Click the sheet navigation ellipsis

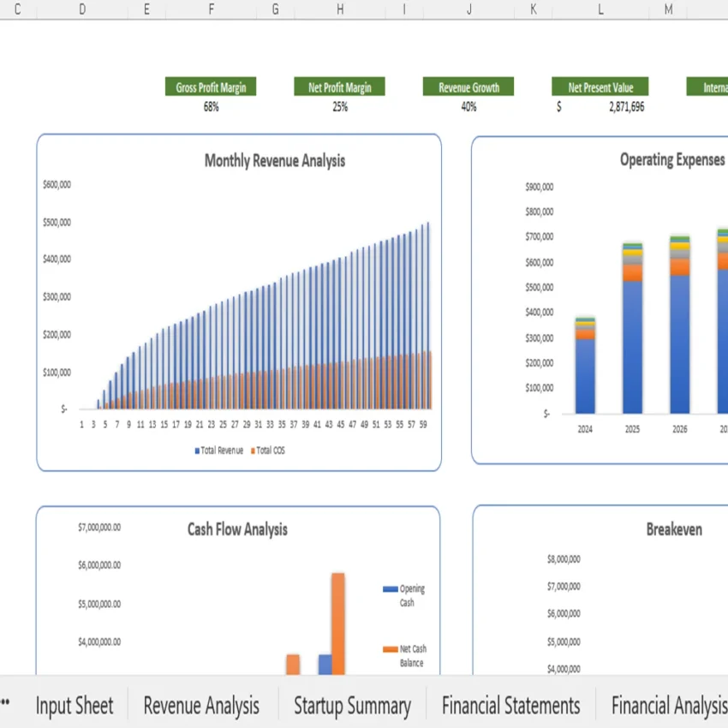coord(7,706)
